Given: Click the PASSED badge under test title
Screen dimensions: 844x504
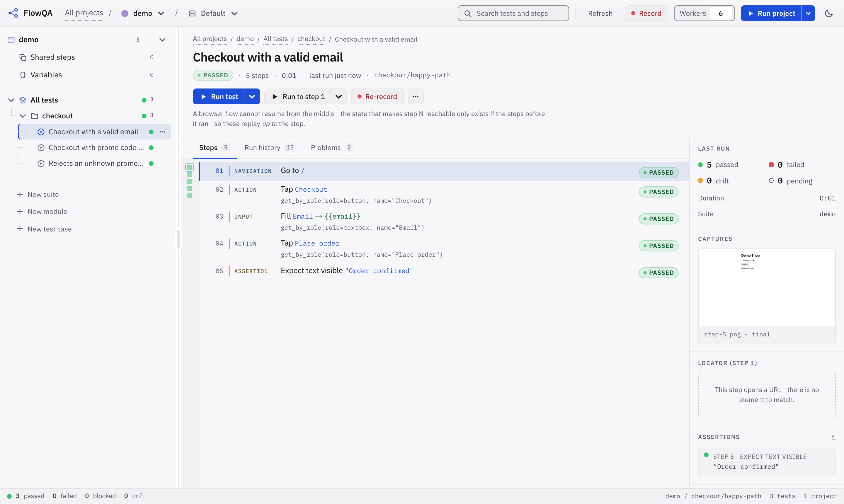Looking at the screenshot, I should (213, 75).
